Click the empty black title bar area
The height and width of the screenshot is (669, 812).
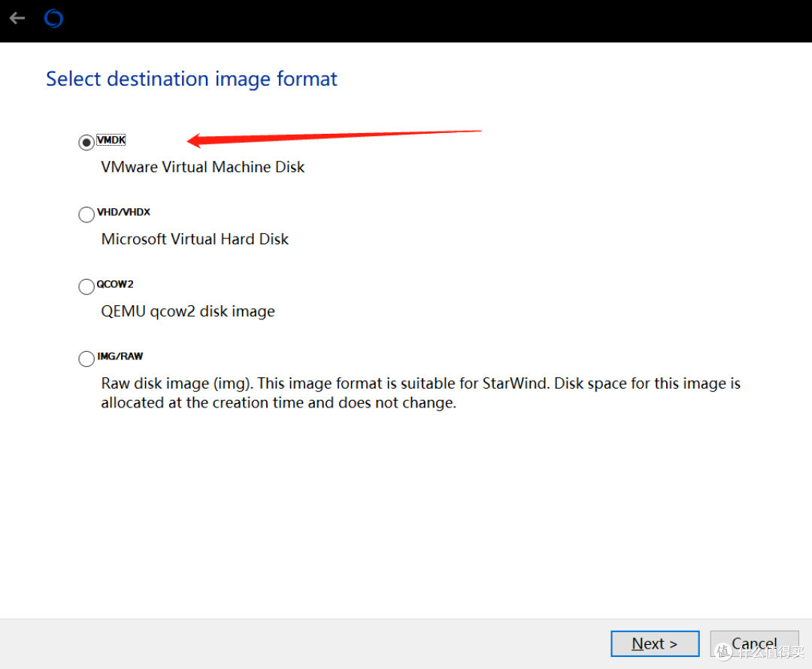point(421,20)
